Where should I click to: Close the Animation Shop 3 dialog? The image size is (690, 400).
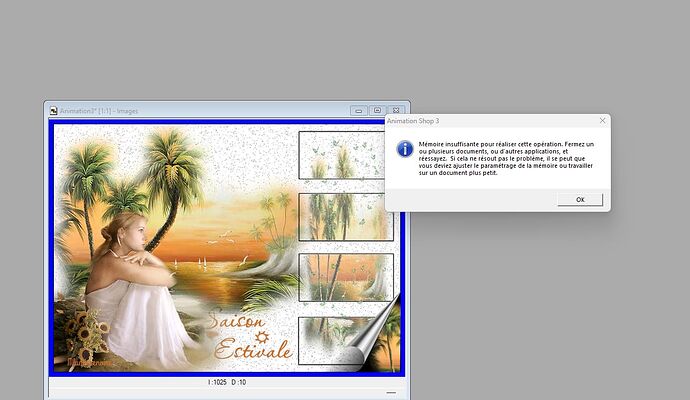[x=602, y=120]
